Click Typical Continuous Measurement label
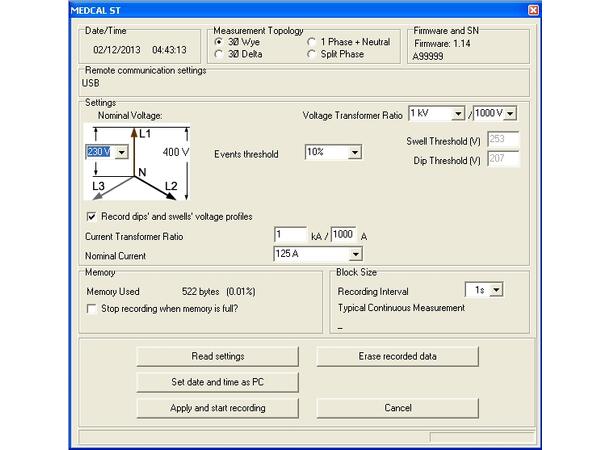This screenshot has height=450, width=610. pos(401,308)
